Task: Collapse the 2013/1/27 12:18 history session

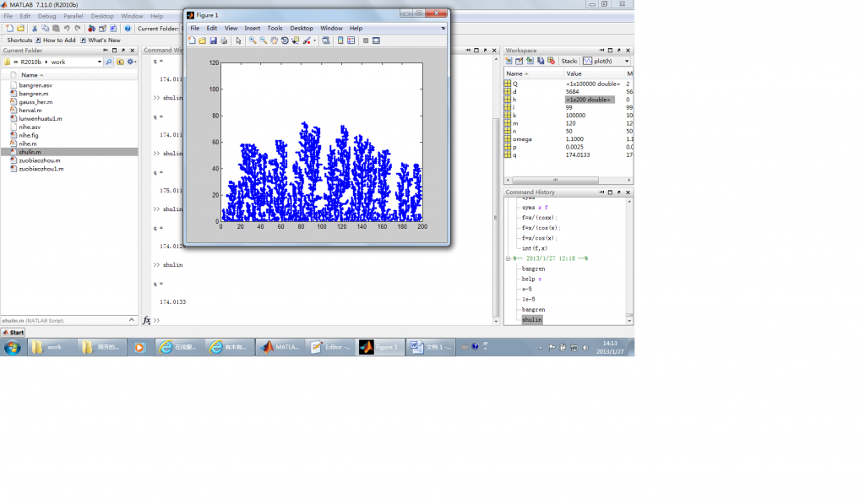Action: point(508,258)
